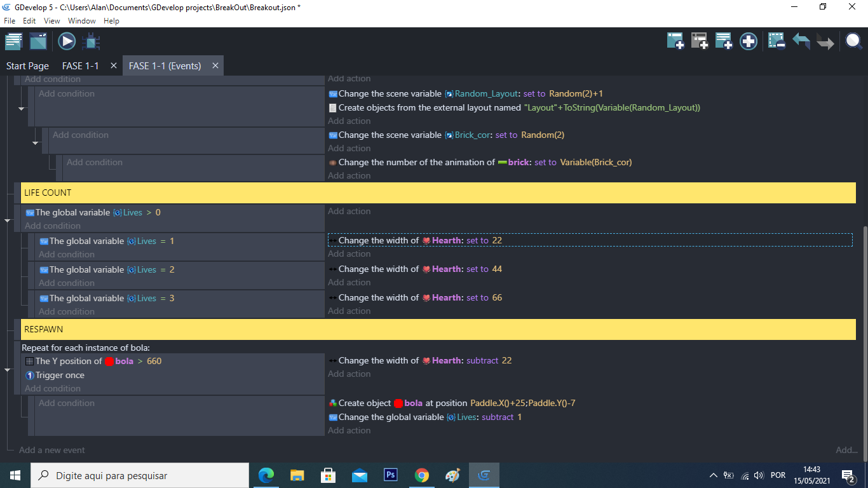Viewport: 868px width, 488px height.
Task: Open the Window menu
Action: point(82,21)
